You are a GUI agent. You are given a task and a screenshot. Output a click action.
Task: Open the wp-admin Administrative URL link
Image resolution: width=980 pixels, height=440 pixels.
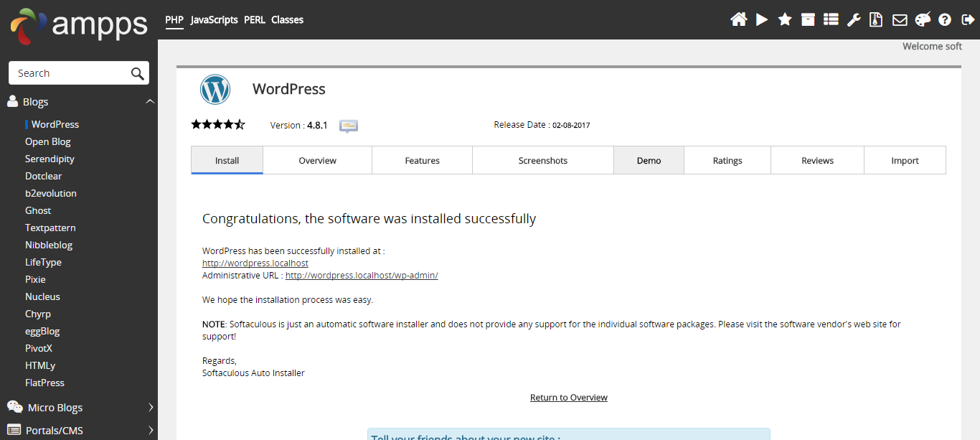pos(362,275)
